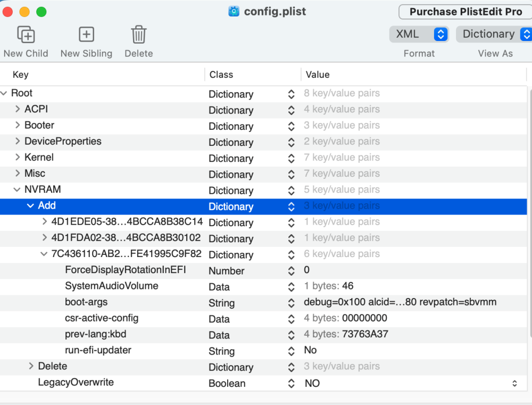Screen dimensions: 532x405
Task: Open class stepper for Misc row
Action: coord(291,175)
